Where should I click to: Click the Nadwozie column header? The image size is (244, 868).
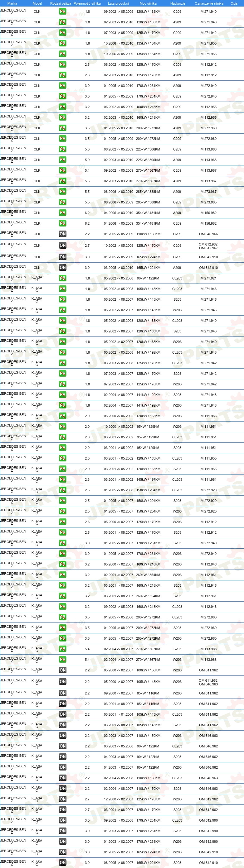point(178,3)
